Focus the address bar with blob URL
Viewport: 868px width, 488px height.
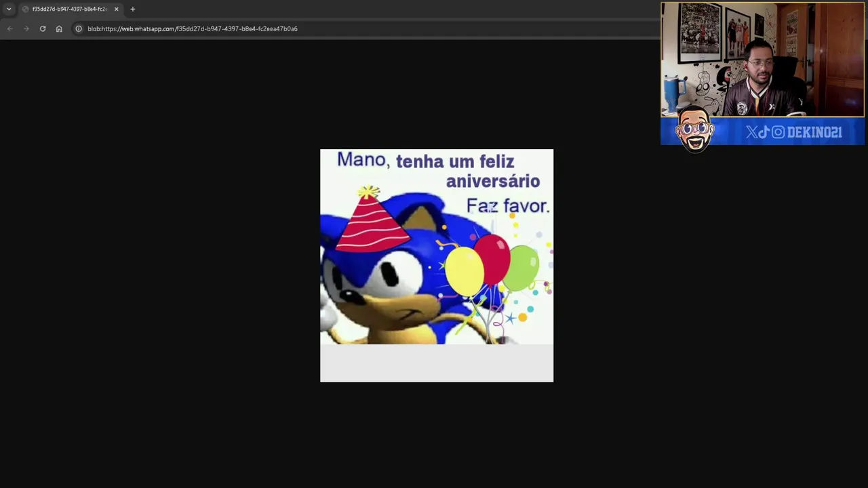[366, 28]
